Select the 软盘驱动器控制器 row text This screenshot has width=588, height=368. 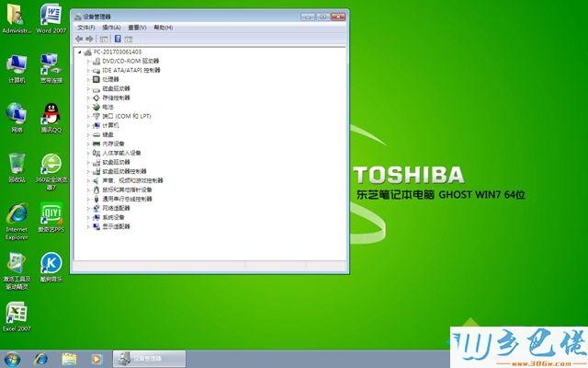(125, 171)
